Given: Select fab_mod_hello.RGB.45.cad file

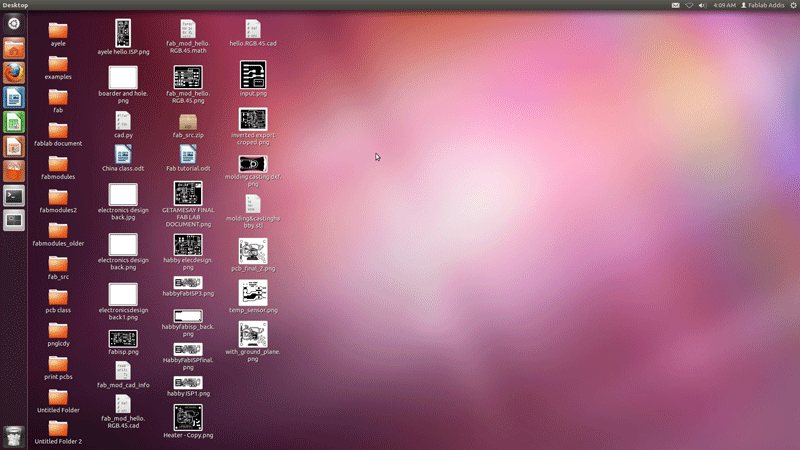Looking at the screenshot, I should [x=123, y=404].
